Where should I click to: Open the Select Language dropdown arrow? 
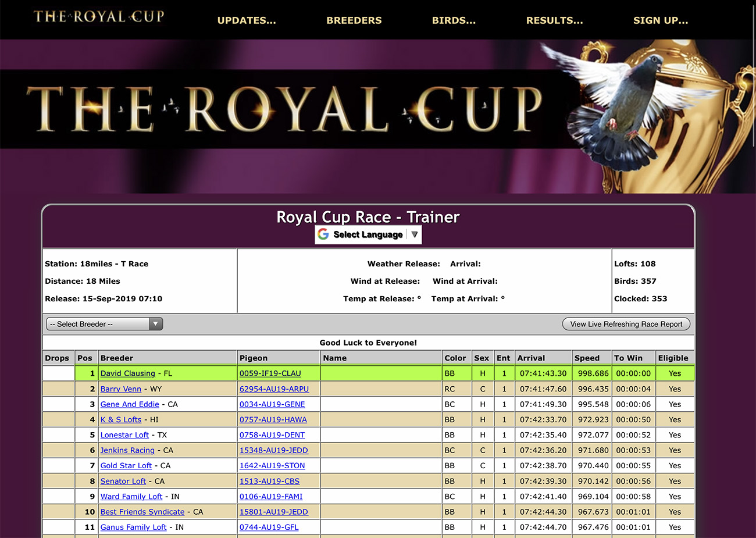414,234
